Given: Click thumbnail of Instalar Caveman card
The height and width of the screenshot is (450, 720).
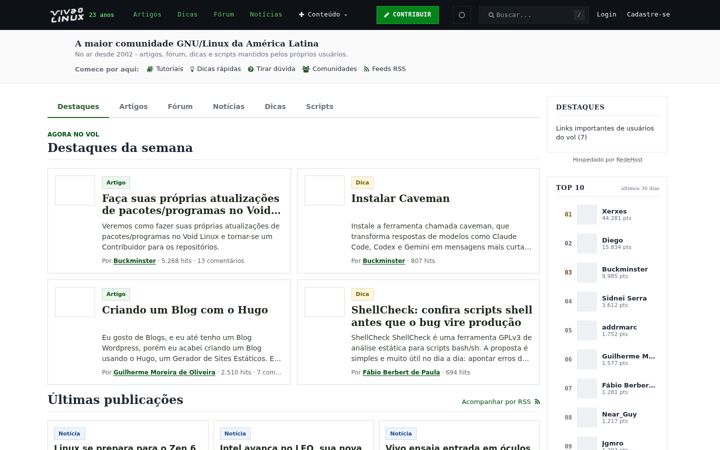Looking at the screenshot, I should (x=324, y=190).
